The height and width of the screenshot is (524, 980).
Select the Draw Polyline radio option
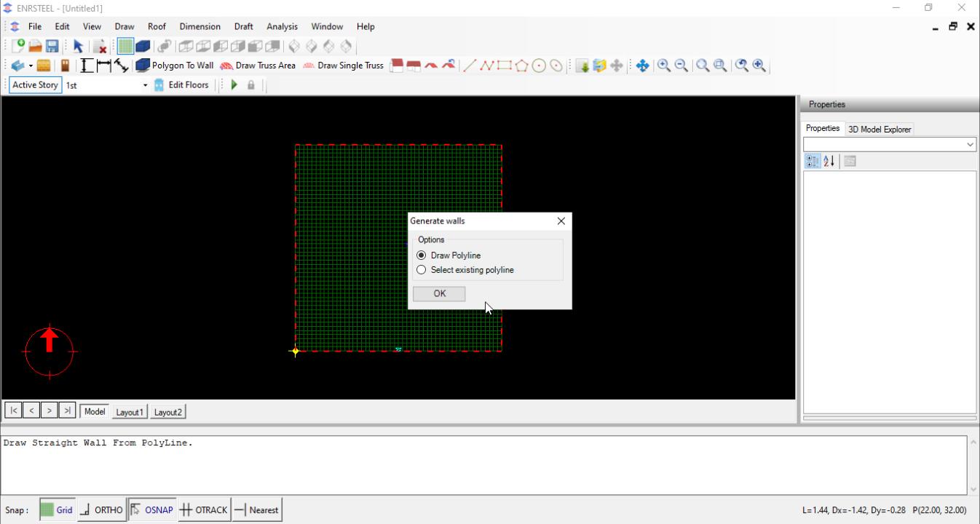coord(422,255)
